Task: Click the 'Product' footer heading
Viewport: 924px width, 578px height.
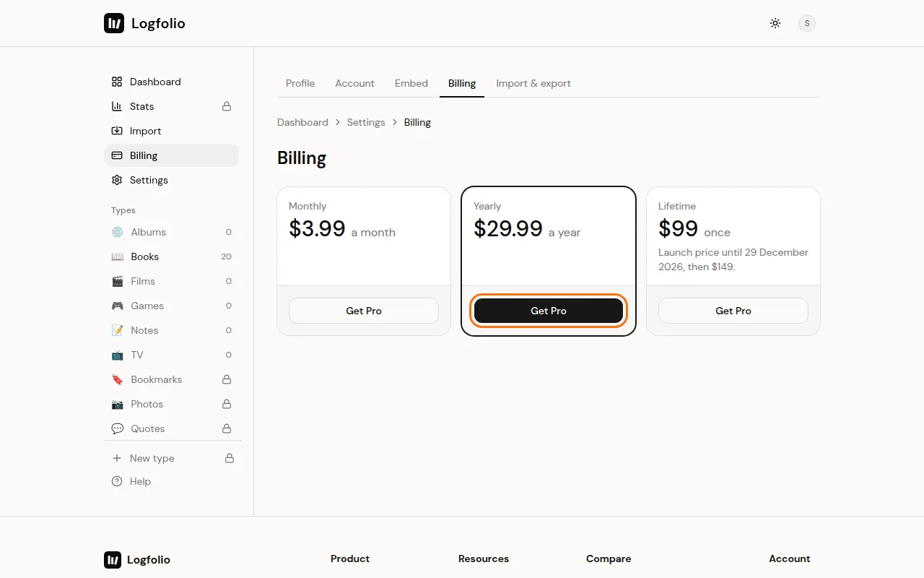Action: point(350,558)
